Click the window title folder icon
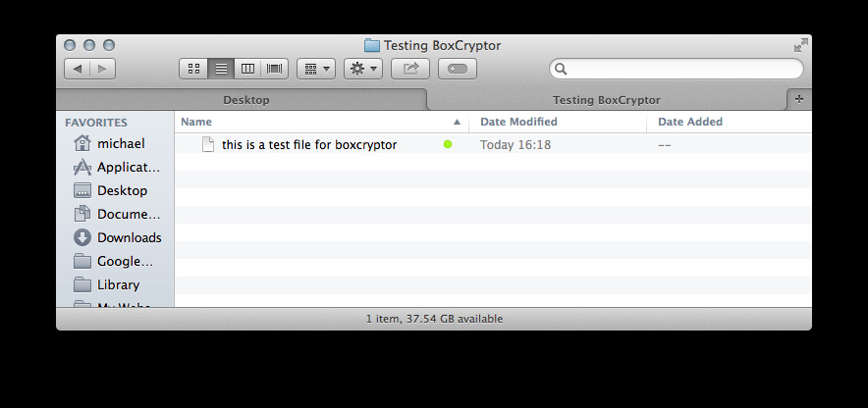This screenshot has width=868, height=408. click(371, 45)
